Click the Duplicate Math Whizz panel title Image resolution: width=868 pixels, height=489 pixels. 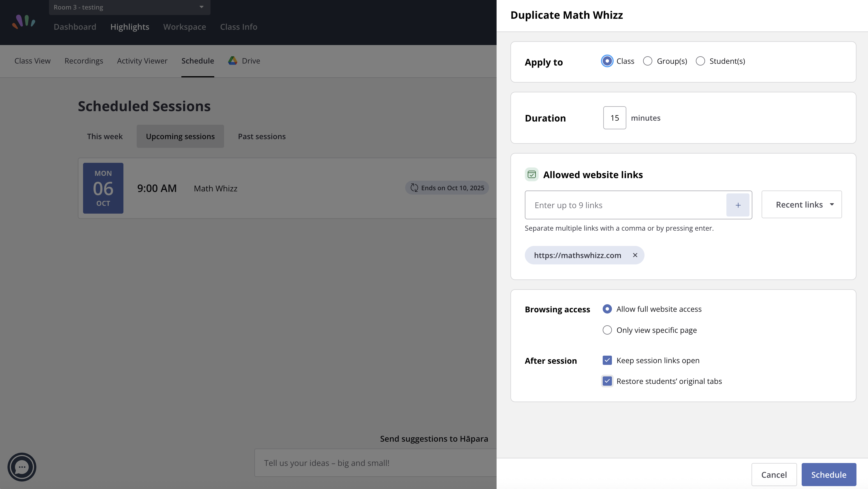click(567, 15)
